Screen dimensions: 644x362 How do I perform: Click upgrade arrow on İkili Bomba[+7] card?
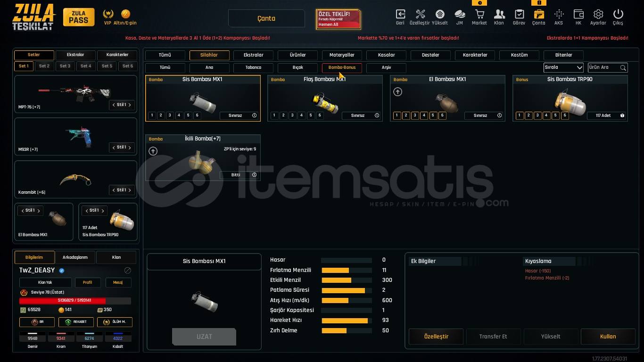click(153, 151)
